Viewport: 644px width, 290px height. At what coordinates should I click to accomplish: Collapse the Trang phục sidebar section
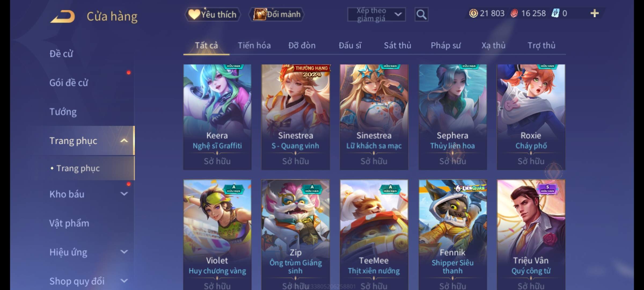(124, 140)
